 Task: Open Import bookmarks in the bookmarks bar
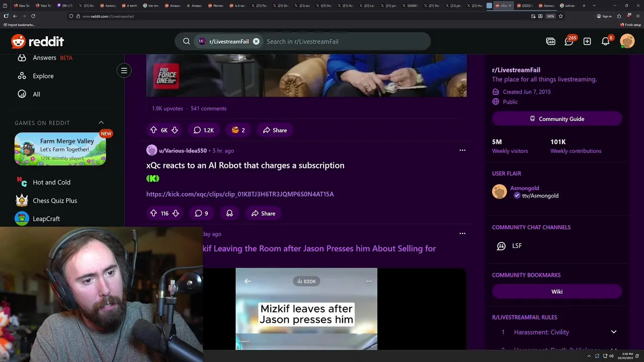tap(19, 25)
